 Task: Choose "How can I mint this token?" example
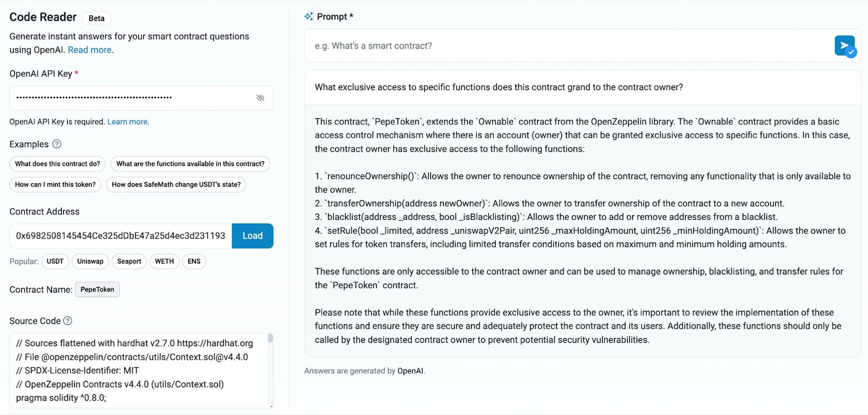click(55, 184)
